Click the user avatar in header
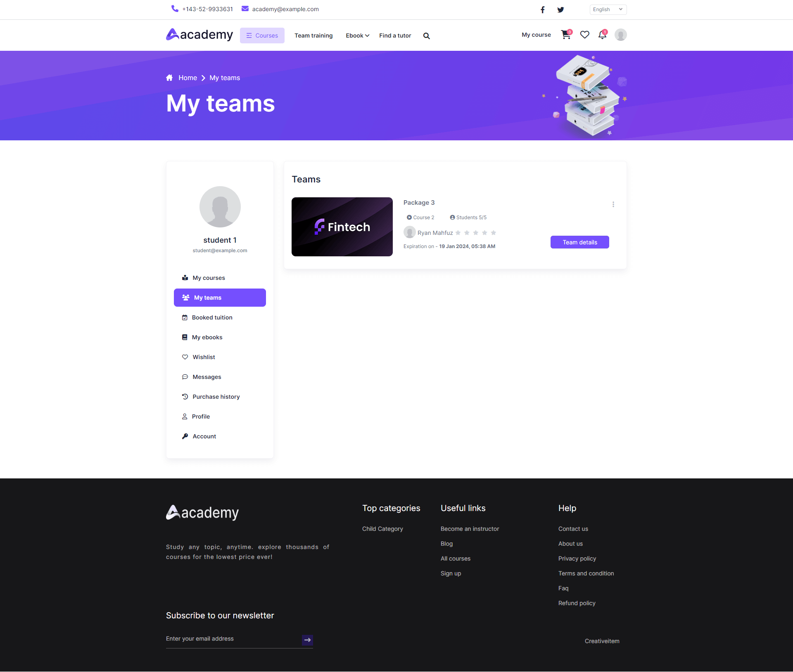The width and height of the screenshot is (793, 672). click(x=620, y=35)
